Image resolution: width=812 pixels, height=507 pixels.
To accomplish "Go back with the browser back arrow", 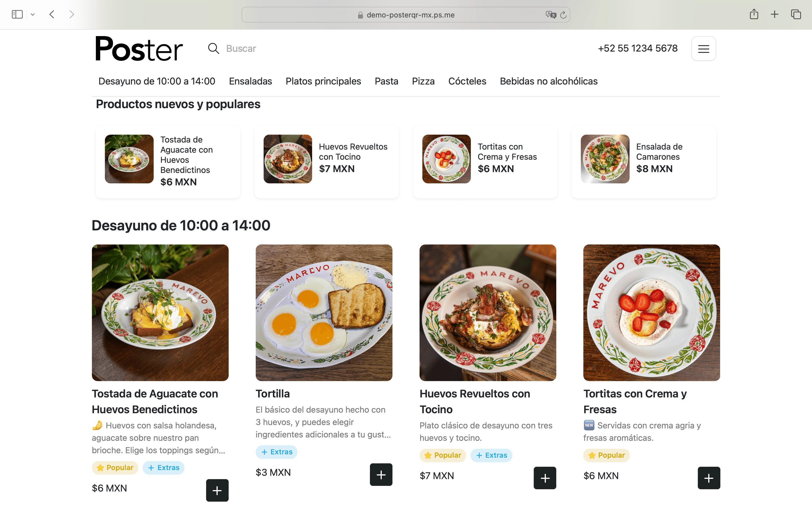I will [x=52, y=14].
